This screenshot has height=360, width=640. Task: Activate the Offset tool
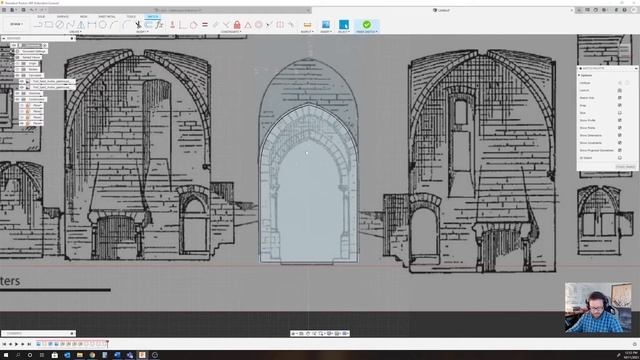pyautogui.click(x=148, y=25)
